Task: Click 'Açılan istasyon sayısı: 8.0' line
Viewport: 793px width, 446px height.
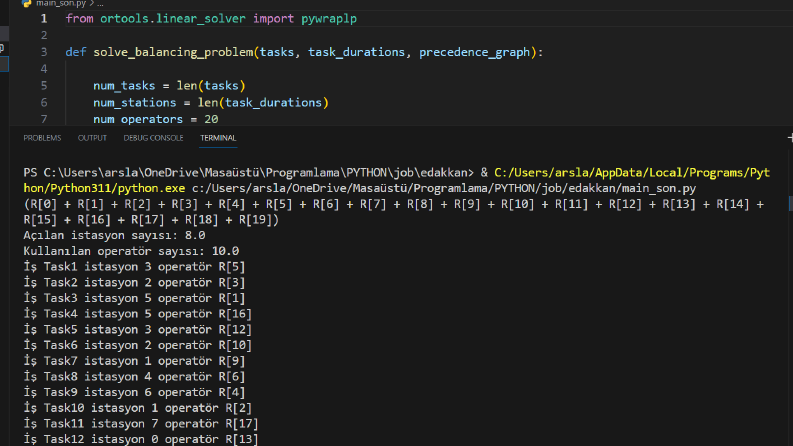Action: point(114,236)
